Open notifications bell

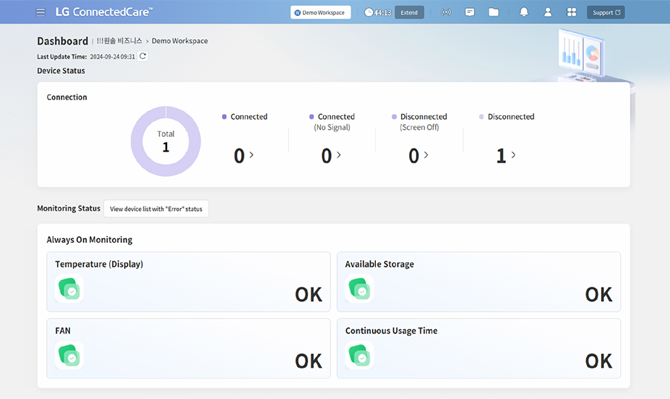coord(524,12)
